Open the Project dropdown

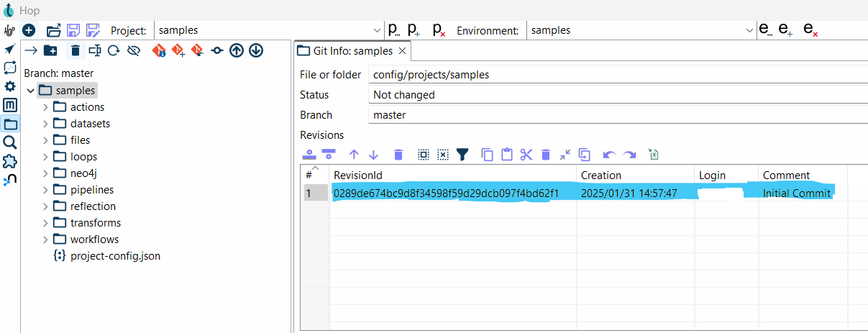coord(378,30)
